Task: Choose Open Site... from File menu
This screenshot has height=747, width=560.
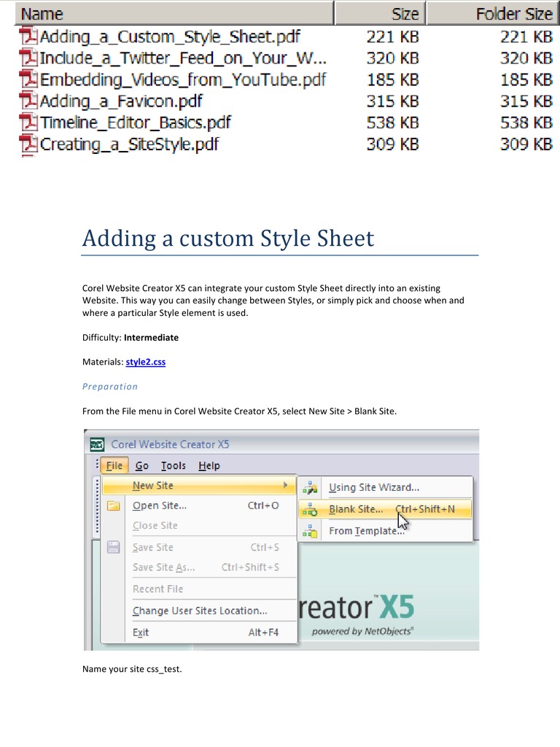Action: 200,506
